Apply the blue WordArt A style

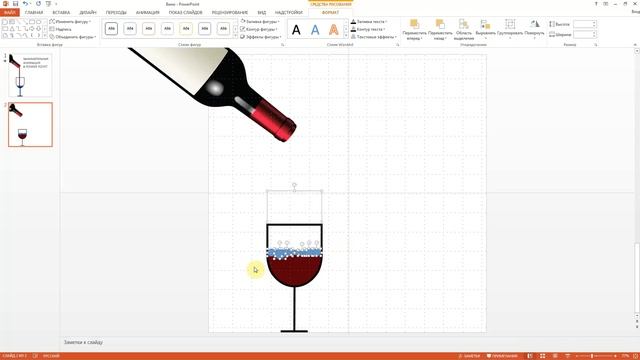(x=315, y=29)
